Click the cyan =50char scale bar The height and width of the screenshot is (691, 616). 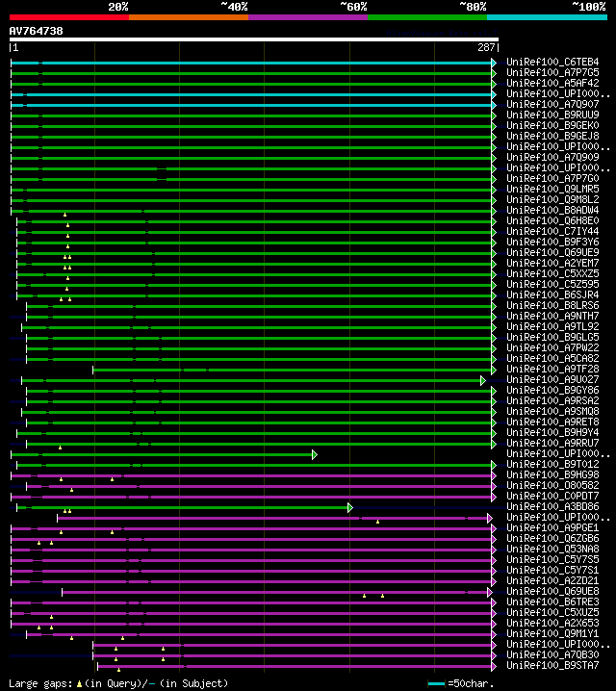(436, 684)
